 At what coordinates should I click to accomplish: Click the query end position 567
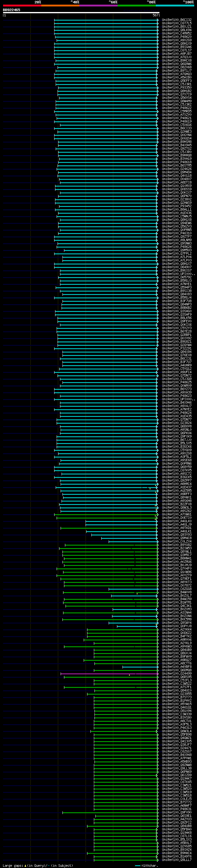(155, 15)
